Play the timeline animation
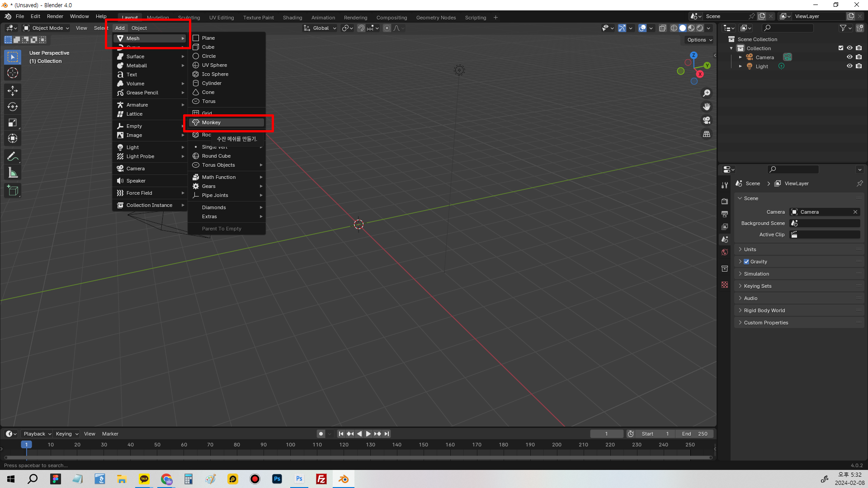The height and width of the screenshot is (488, 868). (368, 434)
